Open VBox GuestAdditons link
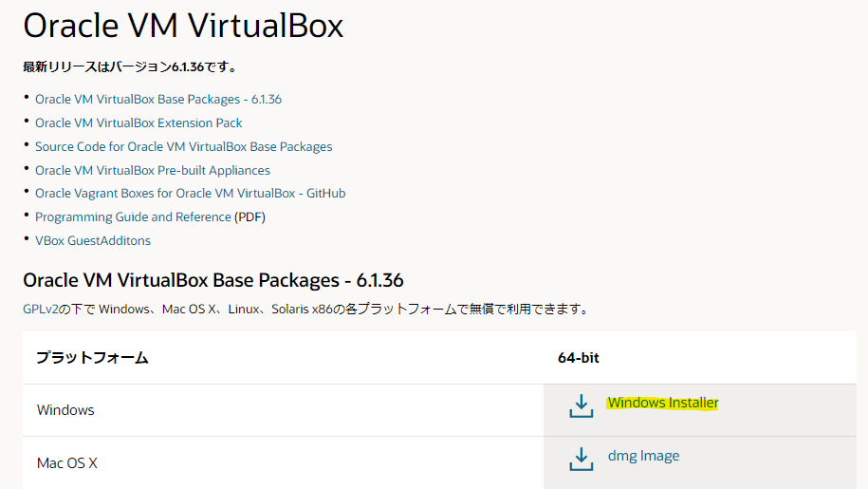This screenshot has width=868, height=489. [x=92, y=241]
